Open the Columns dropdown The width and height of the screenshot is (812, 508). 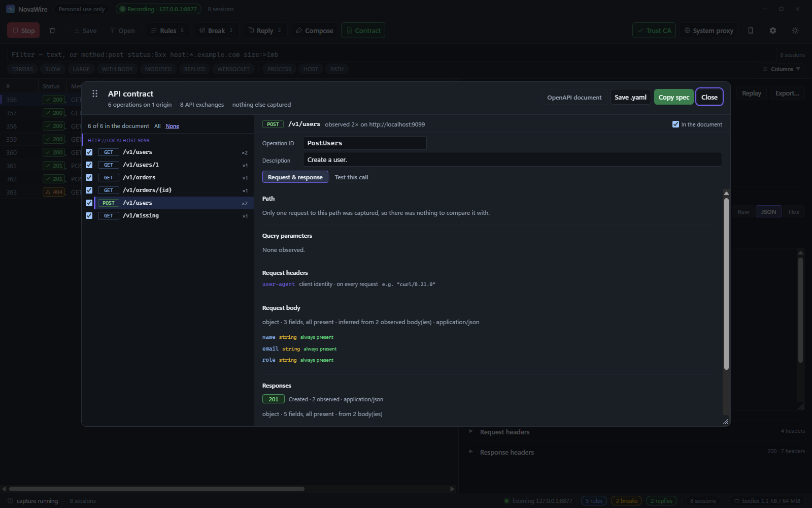782,69
